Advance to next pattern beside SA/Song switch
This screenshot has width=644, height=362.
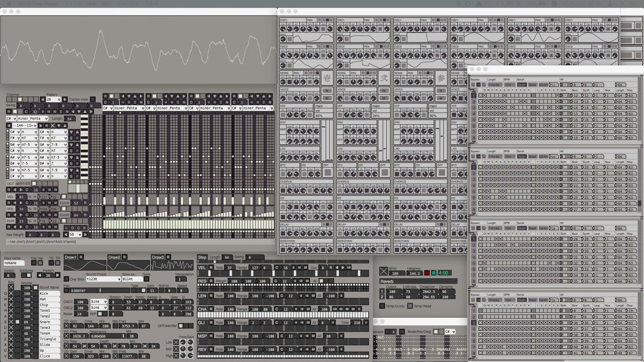point(57,276)
